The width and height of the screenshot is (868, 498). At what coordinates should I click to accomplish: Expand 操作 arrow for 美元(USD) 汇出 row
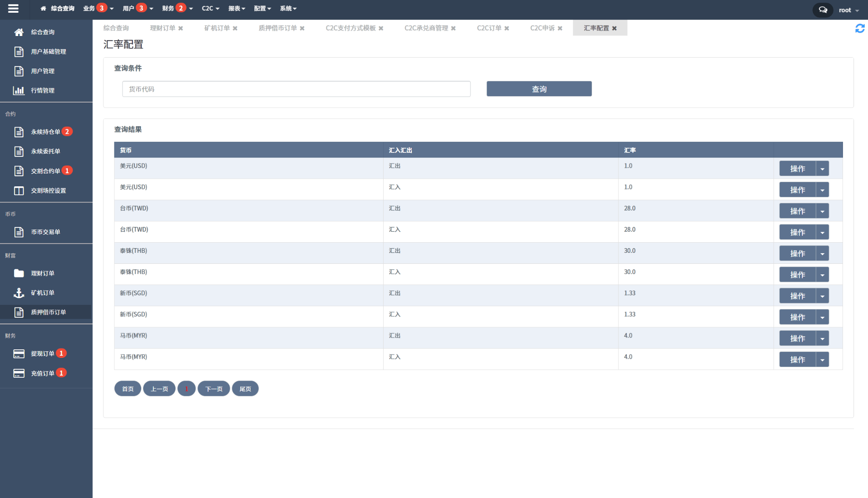tap(822, 169)
